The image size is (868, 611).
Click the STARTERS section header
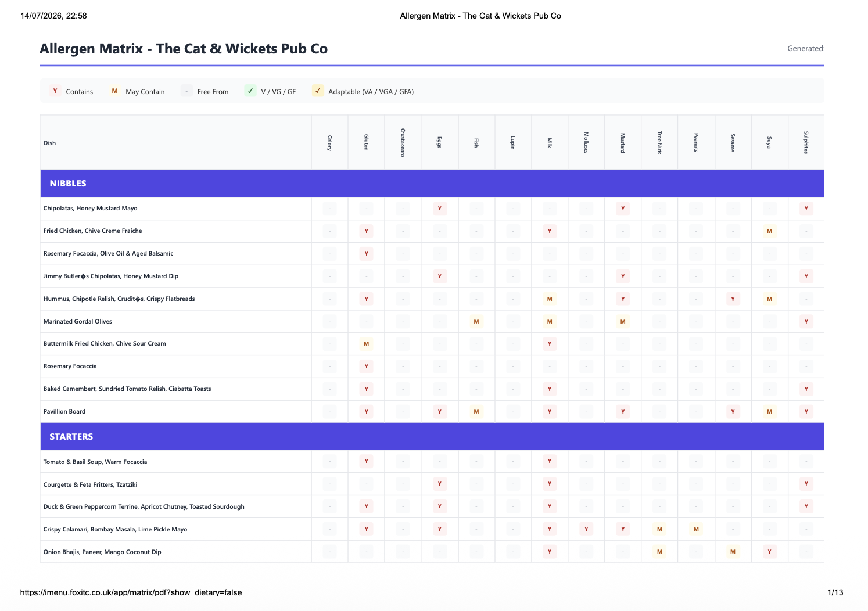tap(432, 437)
